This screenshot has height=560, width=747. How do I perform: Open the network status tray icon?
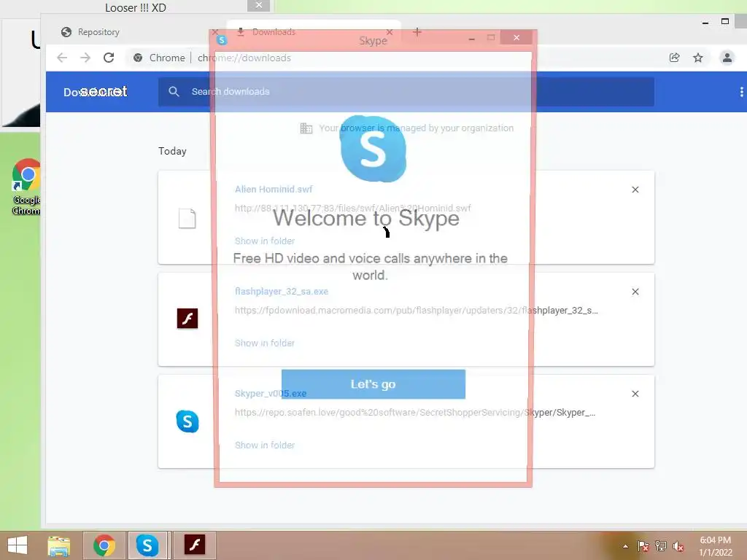pyautogui.click(x=661, y=546)
